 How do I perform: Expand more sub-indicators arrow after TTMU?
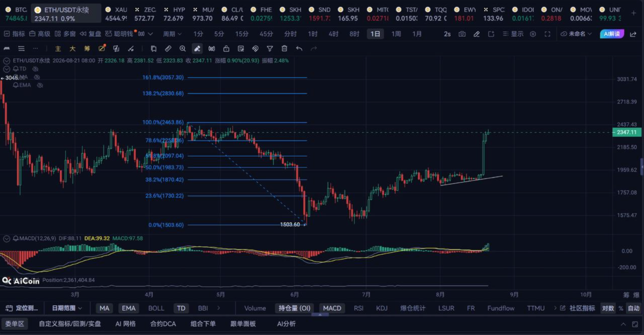click(555, 308)
